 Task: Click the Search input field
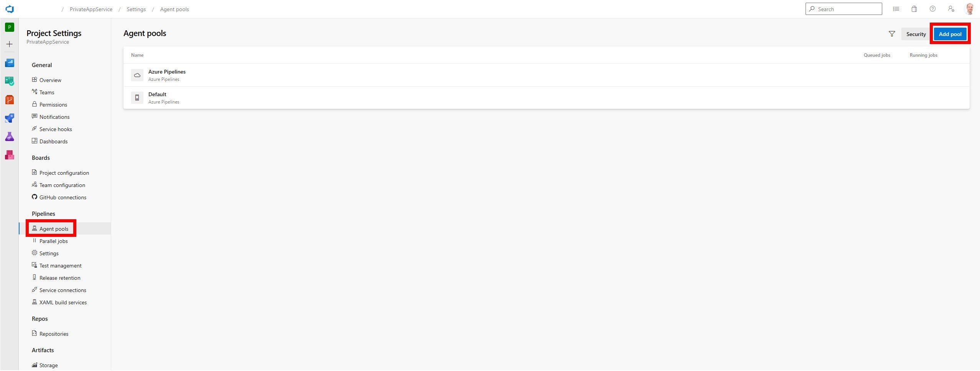tap(844, 9)
